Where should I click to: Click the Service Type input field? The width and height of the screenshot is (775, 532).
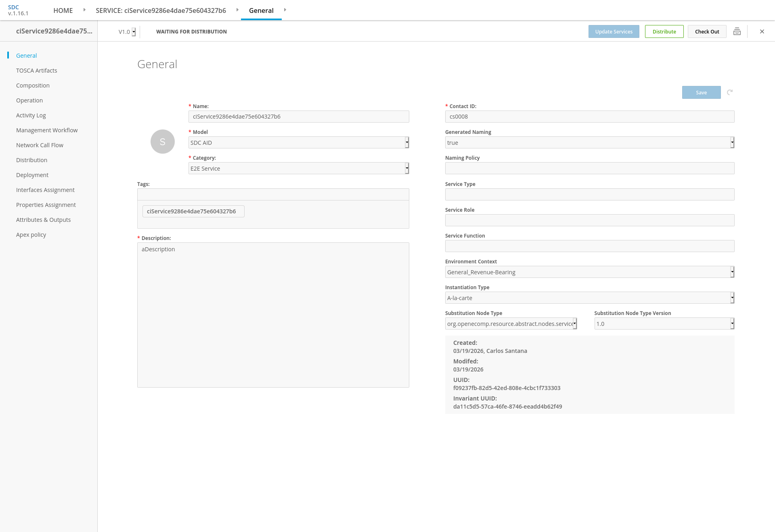pyautogui.click(x=589, y=194)
